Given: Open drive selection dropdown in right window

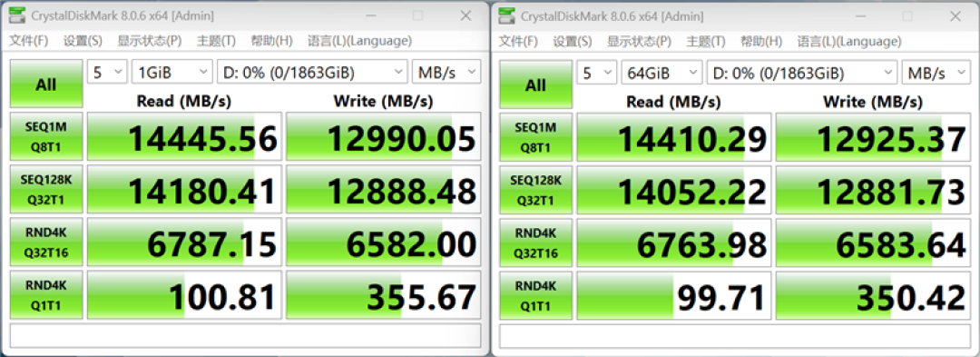Looking at the screenshot, I should tap(802, 72).
